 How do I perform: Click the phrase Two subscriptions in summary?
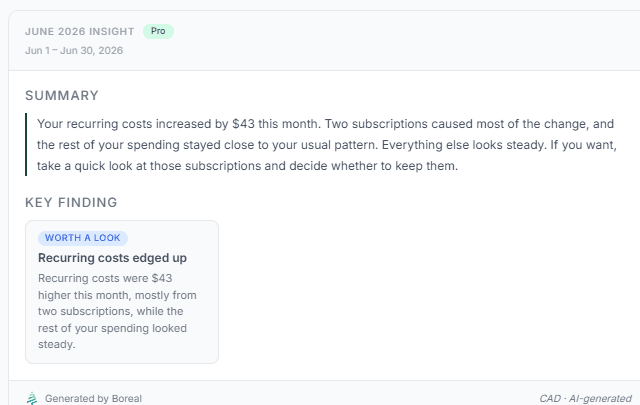tap(376, 124)
